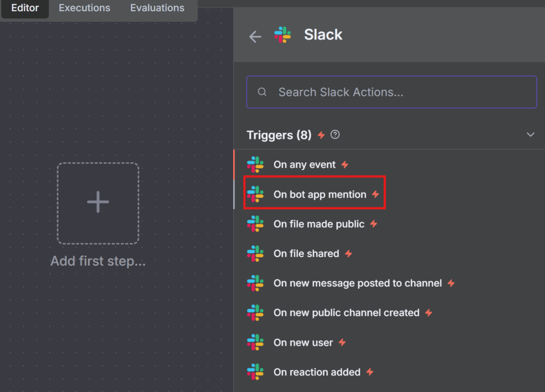545x392 pixels.
Task: Click lightning bolt next to Triggers heading
Action: click(x=321, y=135)
